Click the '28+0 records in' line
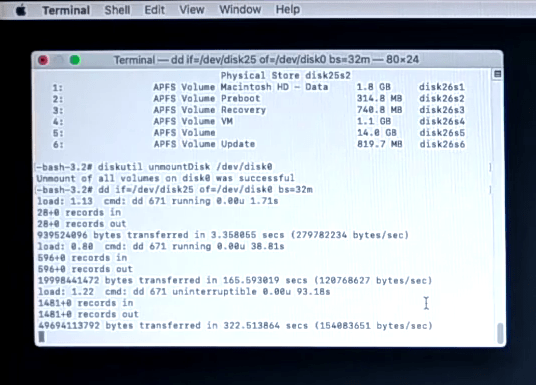Screen dimensions: 536x385 [79, 212]
